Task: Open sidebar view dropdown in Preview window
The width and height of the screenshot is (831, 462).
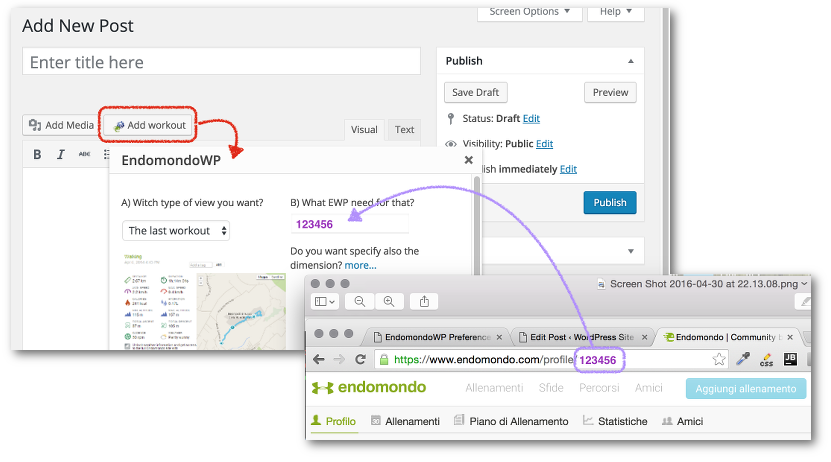Action: click(x=324, y=301)
